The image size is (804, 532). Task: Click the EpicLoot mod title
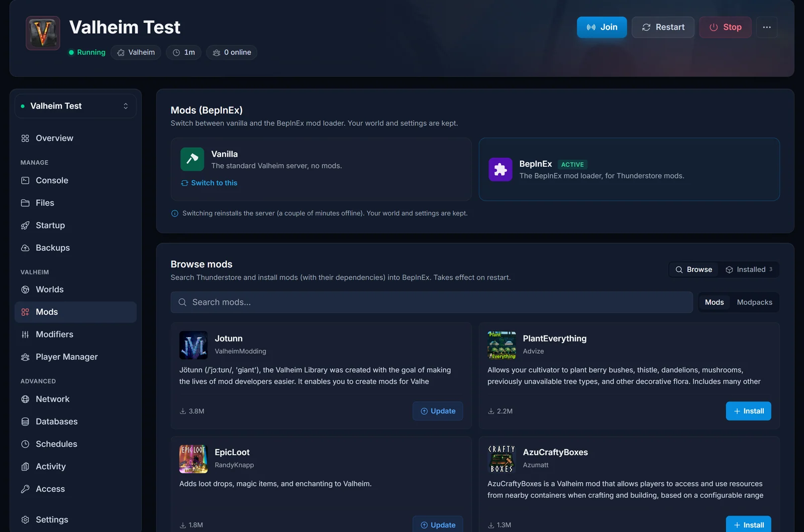(x=232, y=452)
